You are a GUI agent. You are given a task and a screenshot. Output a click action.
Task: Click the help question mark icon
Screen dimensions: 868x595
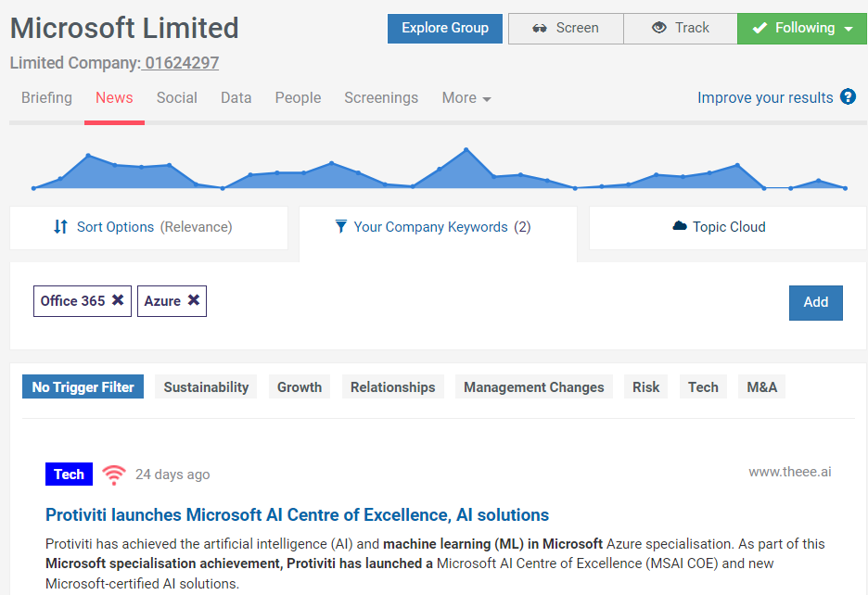point(848,97)
